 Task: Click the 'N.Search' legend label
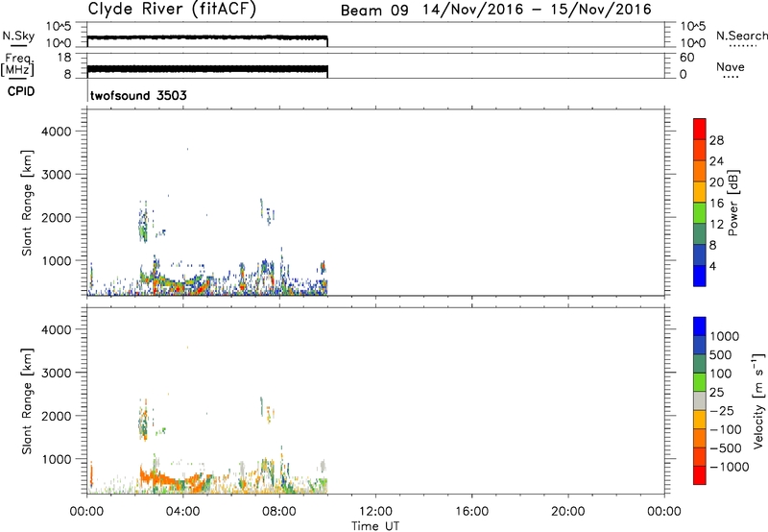(741, 36)
